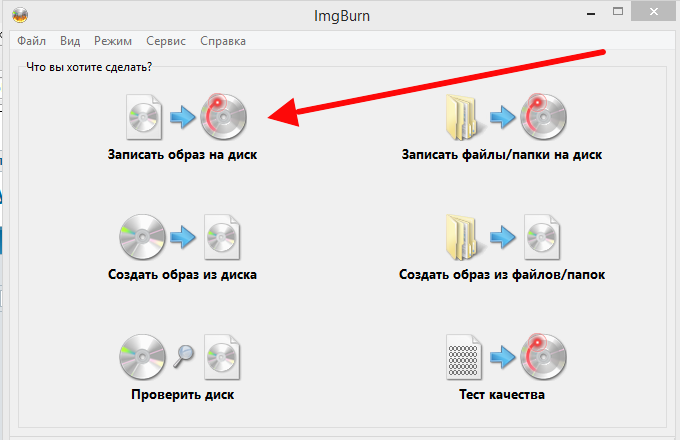The image size is (680, 440).
Task: Click the 'Записать образ на диск' icon
Action: (186, 117)
